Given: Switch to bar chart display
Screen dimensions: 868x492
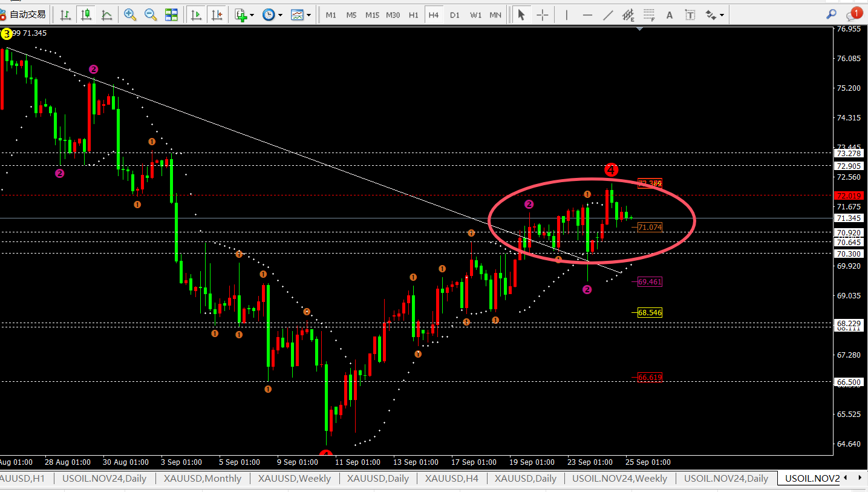Looking at the screenshot, I should click(65, 15).
